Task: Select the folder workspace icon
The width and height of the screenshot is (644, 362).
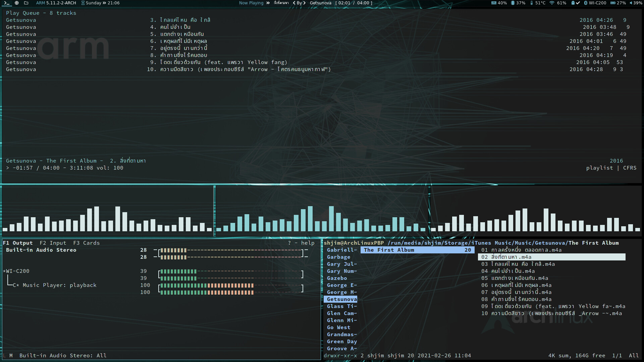Action: click(26, 3)
